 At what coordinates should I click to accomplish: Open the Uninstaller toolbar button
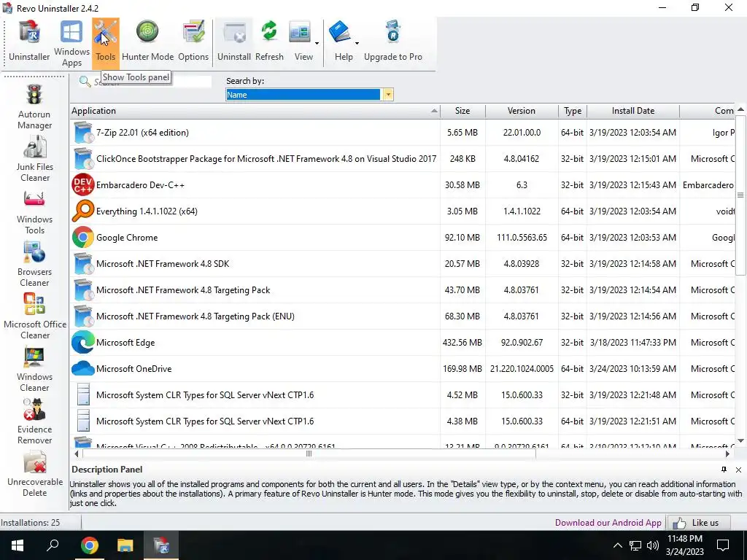(x=29, y=42)
